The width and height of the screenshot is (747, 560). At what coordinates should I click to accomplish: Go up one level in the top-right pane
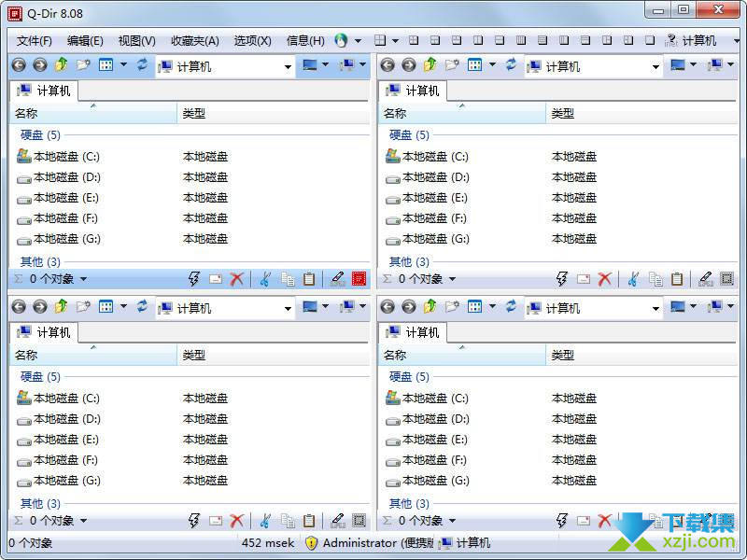(x=430, y=64)
